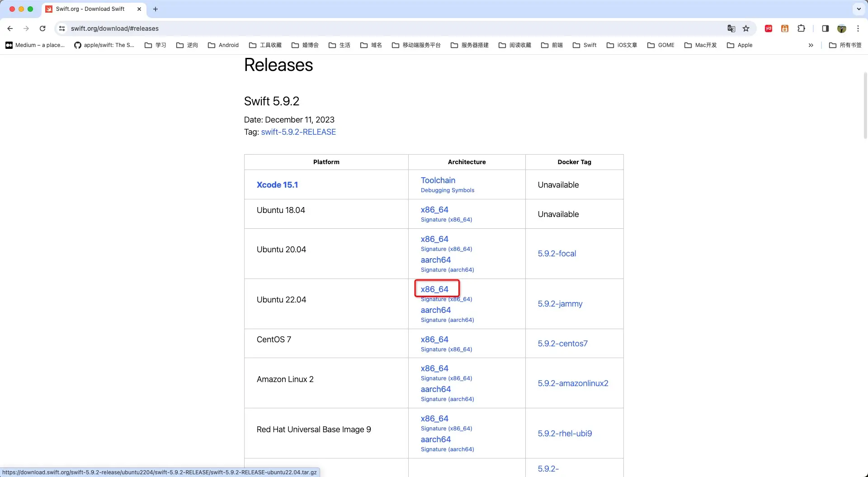Open 阅读收藏 bookmark folder
Image resolution: width=868 pixels, height=477 pixels.
click(514, 45)
